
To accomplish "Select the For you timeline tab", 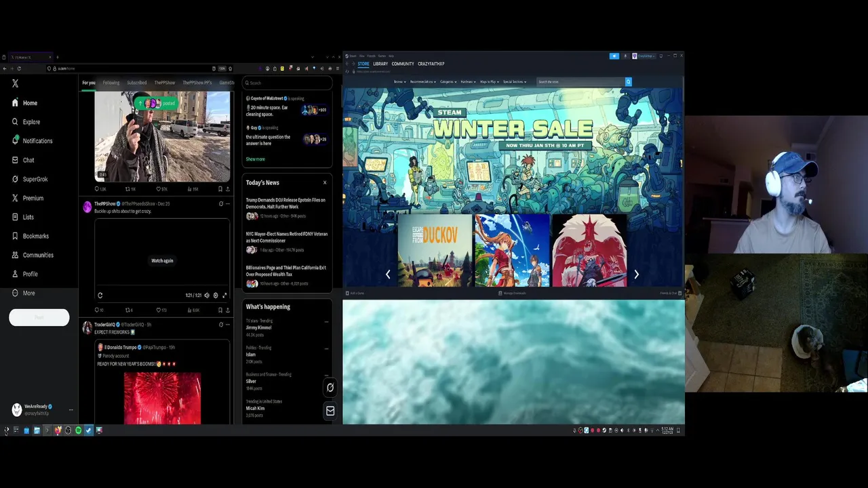I will coord(89,83).
